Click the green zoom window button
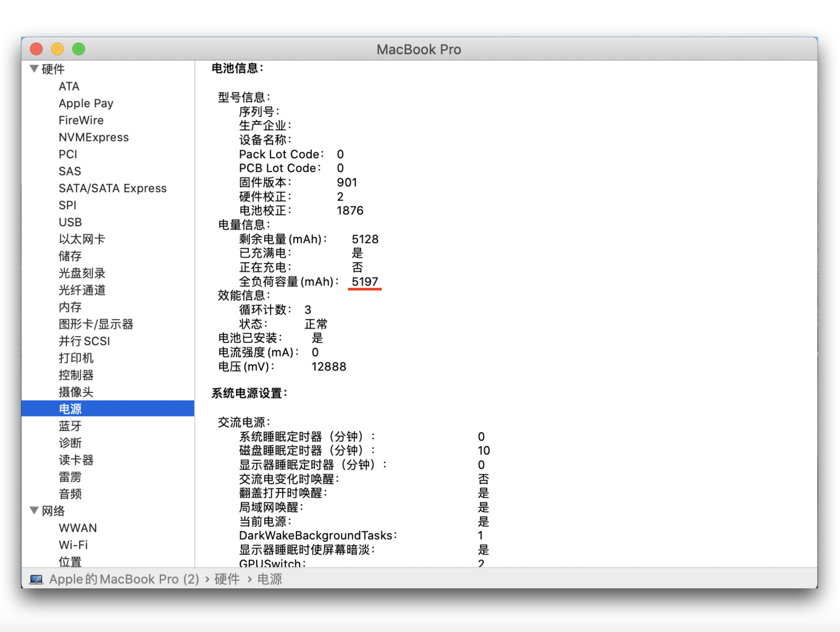The width and height of the screenshot is (840, 632). click(x=78, y=49)
